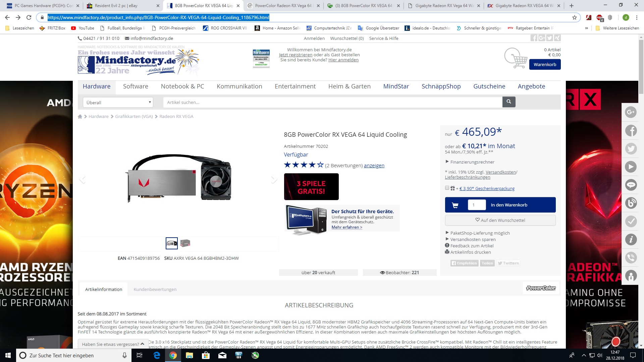Show more bookmarks with the chevron
The image size is (644, 362).
point(586,28)
